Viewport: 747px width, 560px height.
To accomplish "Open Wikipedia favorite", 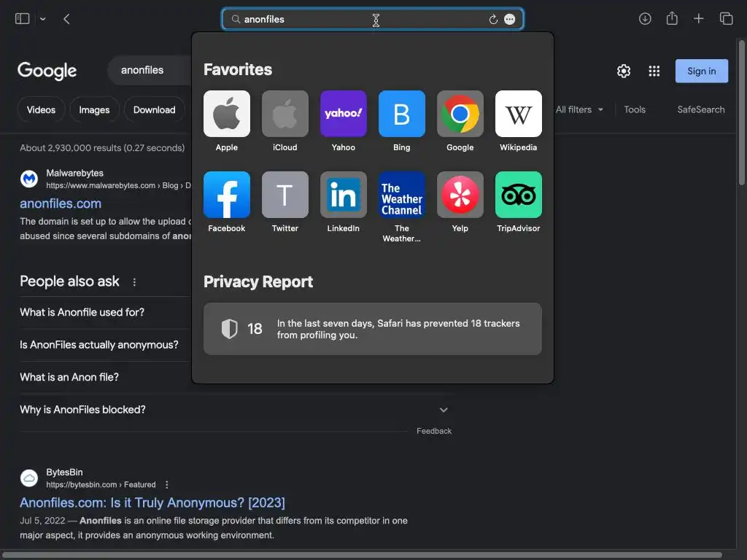I will tap(519, 121).
